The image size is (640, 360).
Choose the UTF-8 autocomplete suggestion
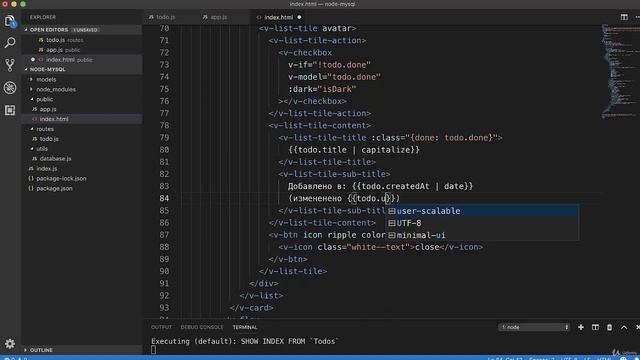pyautogui.click(x=482, y=223)
